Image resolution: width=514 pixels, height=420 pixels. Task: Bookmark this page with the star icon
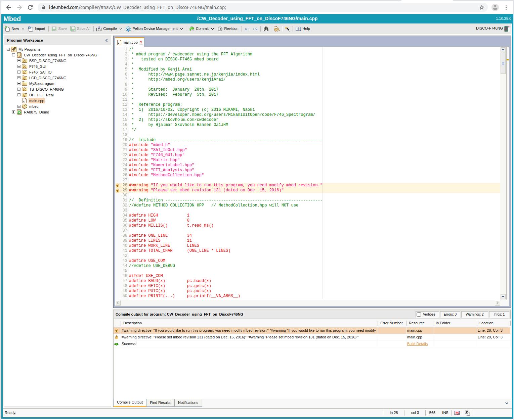tap(482, 7)
